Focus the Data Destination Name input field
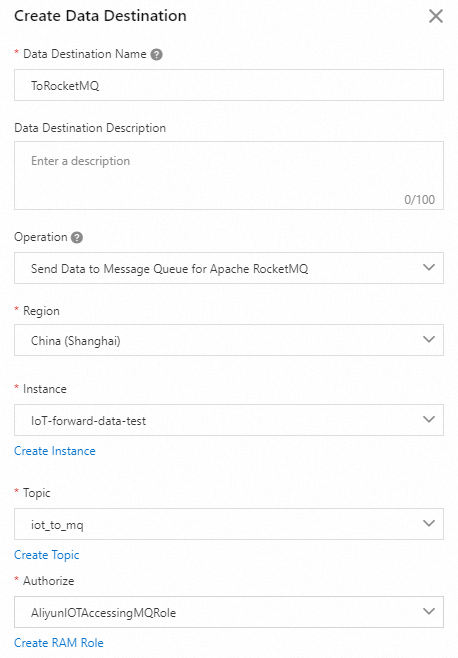Viewport: 458px width, 658px height. coord(229,85)
